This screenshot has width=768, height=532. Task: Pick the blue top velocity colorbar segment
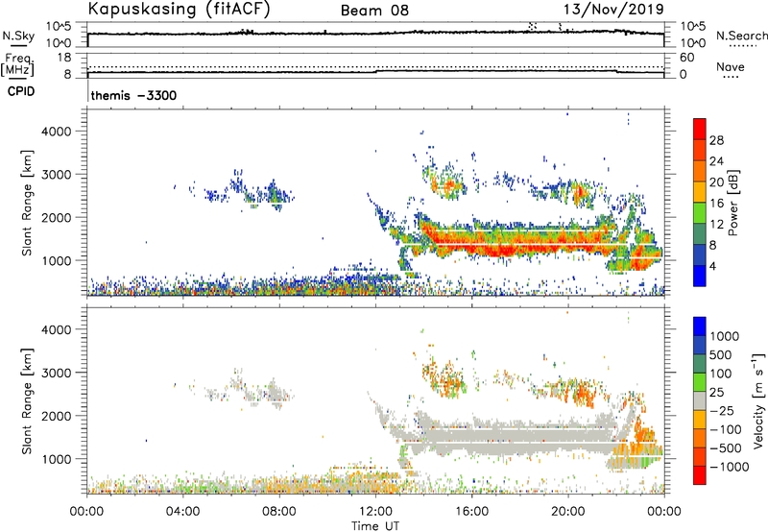tap(700, 326)
